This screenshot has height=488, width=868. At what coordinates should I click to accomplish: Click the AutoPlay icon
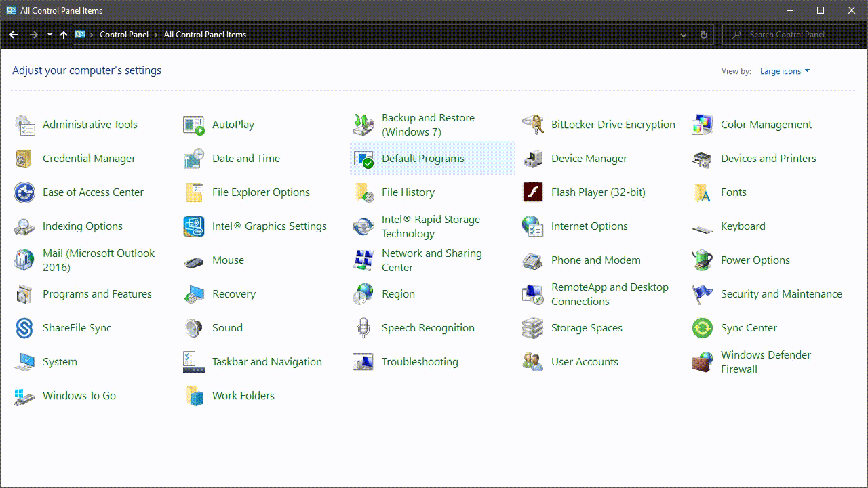pyautogui.click(x=194, y=125)
